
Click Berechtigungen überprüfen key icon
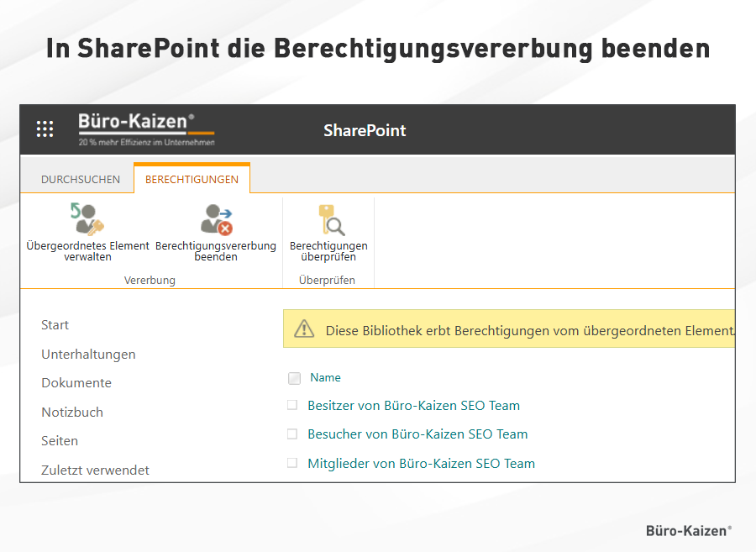pyautogui.click(x=331, y=220)
